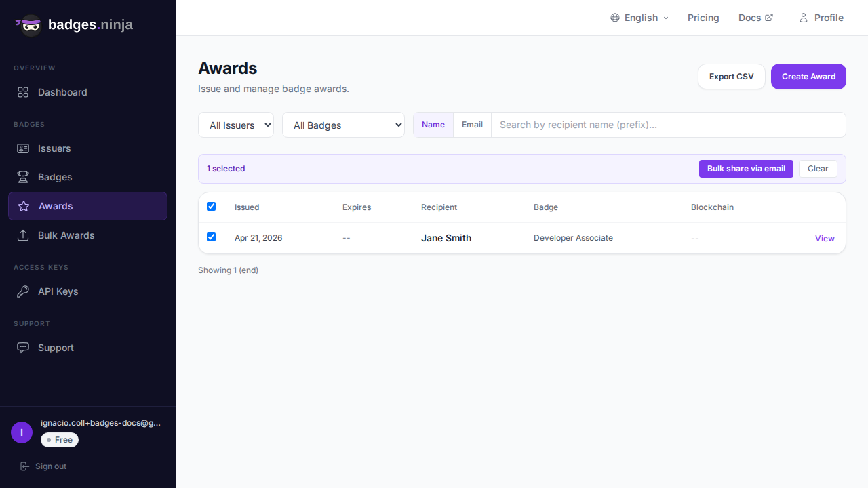Image resolution: width=868 pixels, height=488 pixels.
Task: View the Jane Smith award details
Action: tap(825, 239)
